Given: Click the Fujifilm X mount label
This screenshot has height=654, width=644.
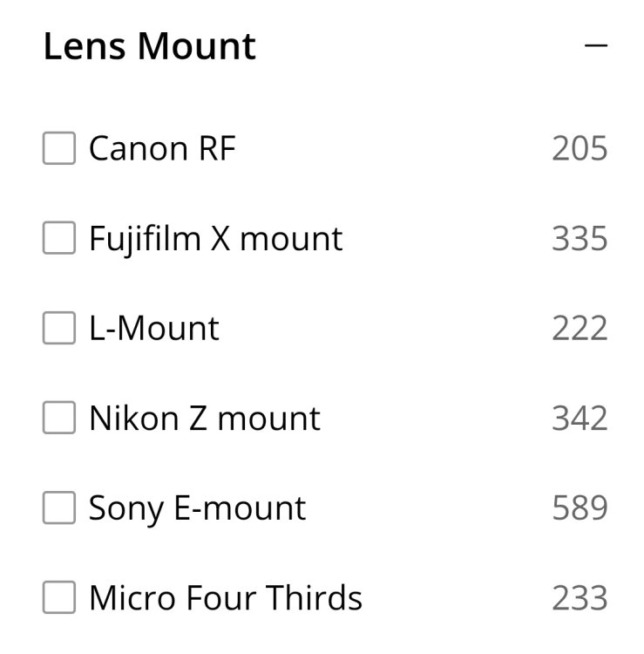Looking at the screenshot, I should click(x=215, y=238).
